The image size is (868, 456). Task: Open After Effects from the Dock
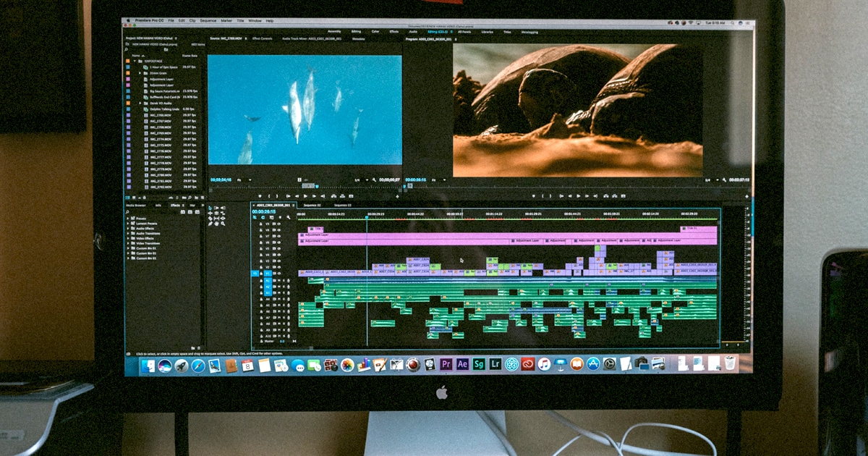462,364
